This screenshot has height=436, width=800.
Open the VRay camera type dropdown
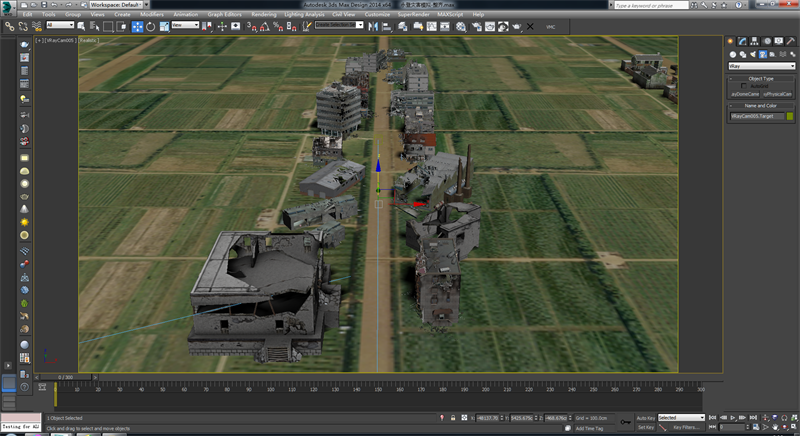coord(761,66)
